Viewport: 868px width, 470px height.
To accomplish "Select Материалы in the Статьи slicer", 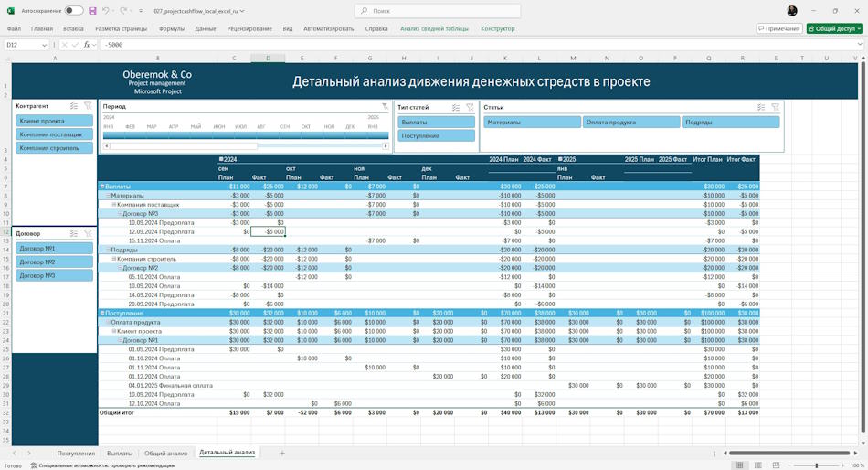I will (x=533, y=123).
